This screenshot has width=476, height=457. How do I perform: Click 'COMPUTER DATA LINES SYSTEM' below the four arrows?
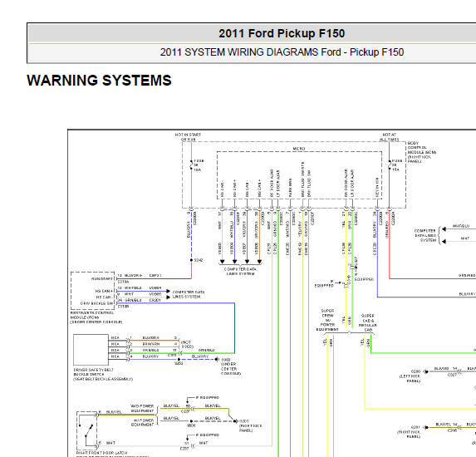click(240, 271)
